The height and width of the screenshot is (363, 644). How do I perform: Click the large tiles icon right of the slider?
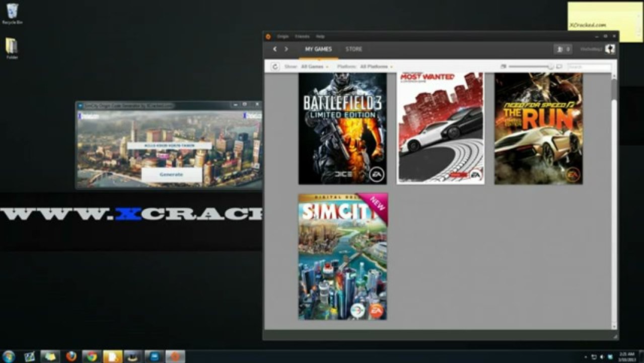tap(559, 67)
